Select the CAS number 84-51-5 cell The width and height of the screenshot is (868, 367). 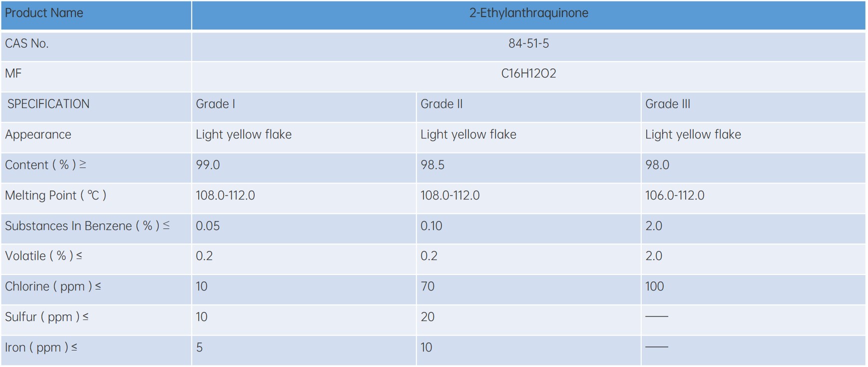click(528, 44)
